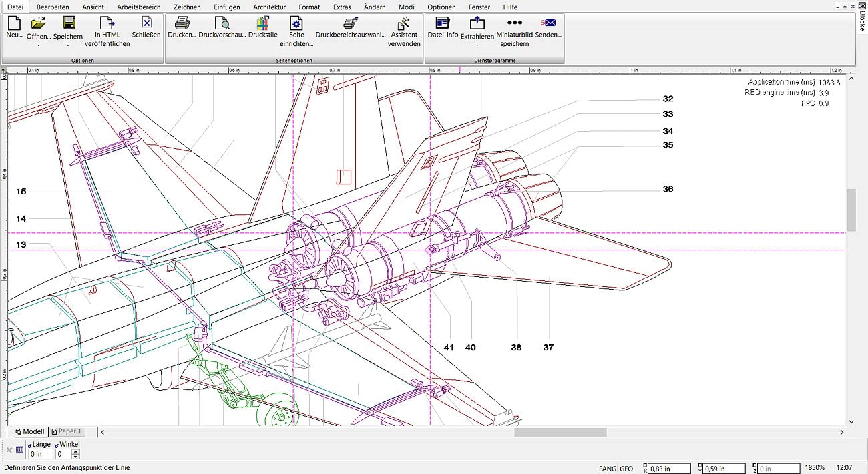This screenshot has width=868, height=474.
Task: Open the Architektur menu
Action: coord(270,7)
